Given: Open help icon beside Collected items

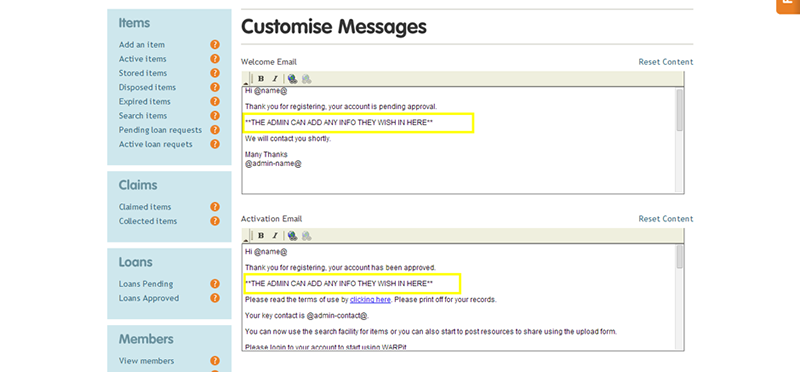Looking at the screenshot, I should pyautogui.click(x=215, y=221).
